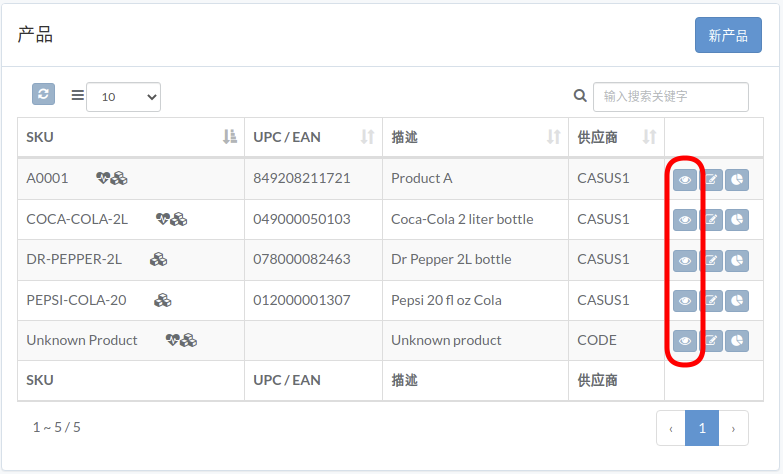
Task: Click boxes icon next to COCA-COLA-2L
Action: [x=179, y=219]
